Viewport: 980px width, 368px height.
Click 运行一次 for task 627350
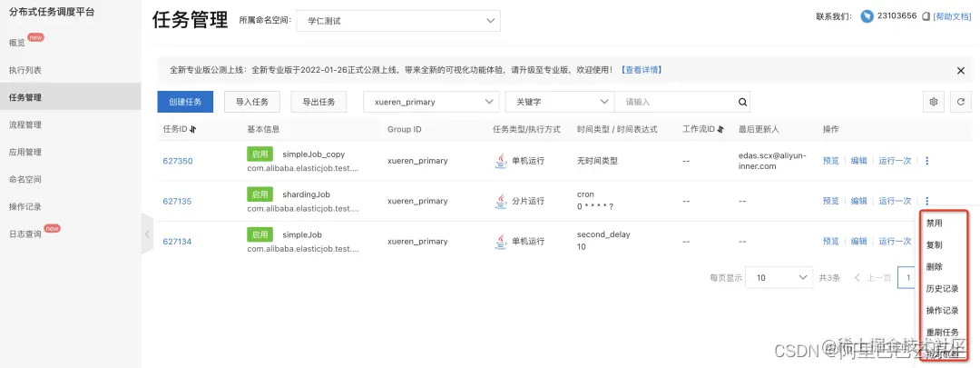click(895, 161)
